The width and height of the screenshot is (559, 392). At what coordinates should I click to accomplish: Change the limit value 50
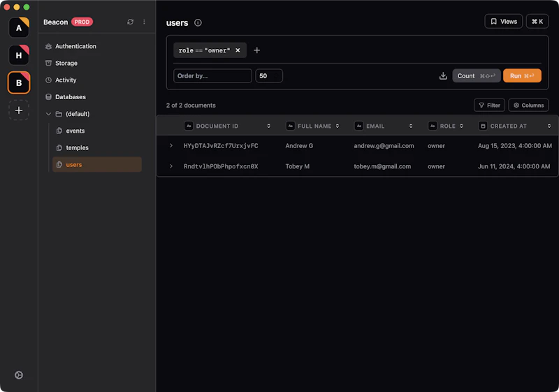tap(269, 76)
